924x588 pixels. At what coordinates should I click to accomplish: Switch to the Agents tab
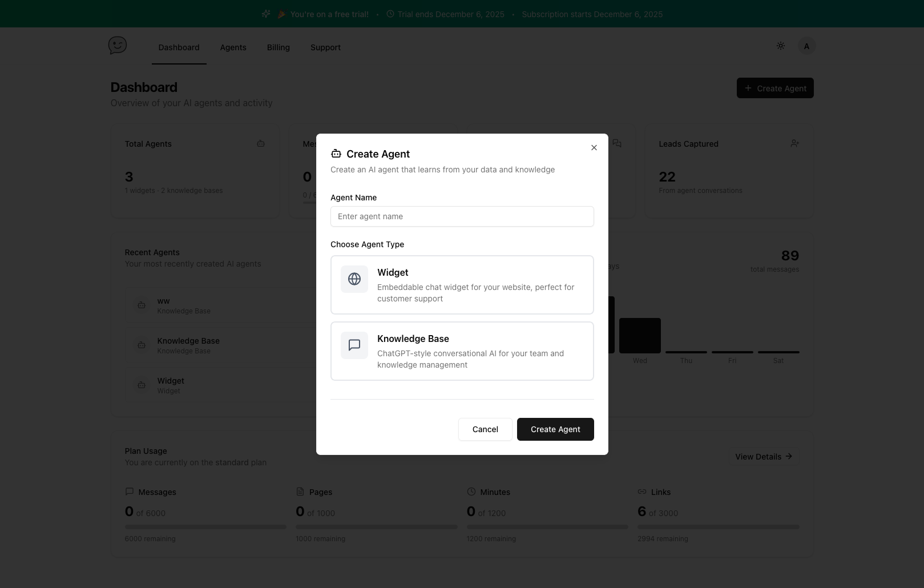tap(233, 47)
